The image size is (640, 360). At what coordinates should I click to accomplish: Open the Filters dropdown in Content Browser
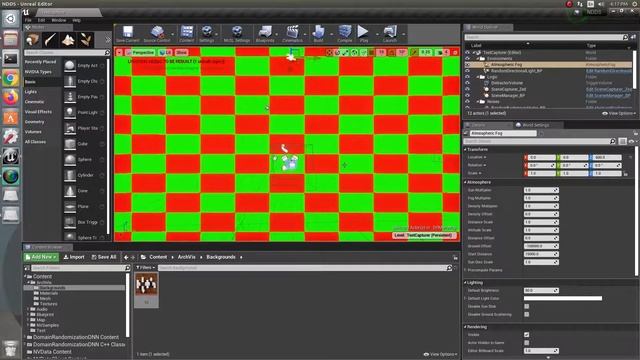click(146, 268)
